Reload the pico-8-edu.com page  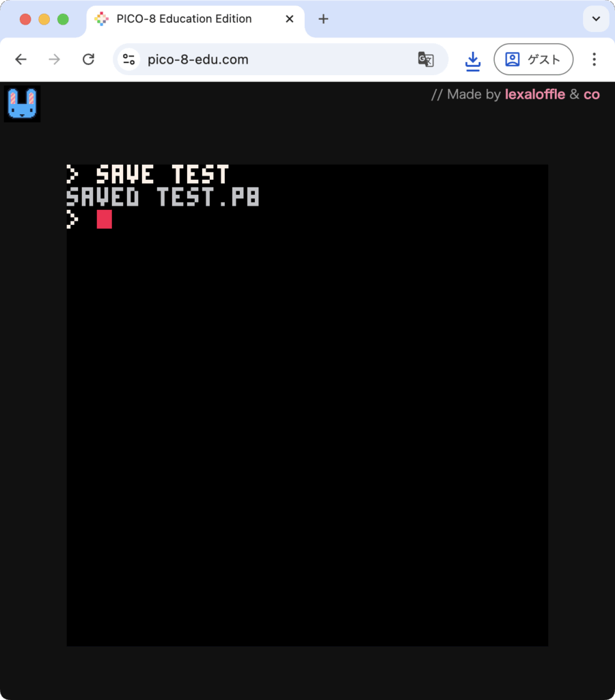[88, 59]
